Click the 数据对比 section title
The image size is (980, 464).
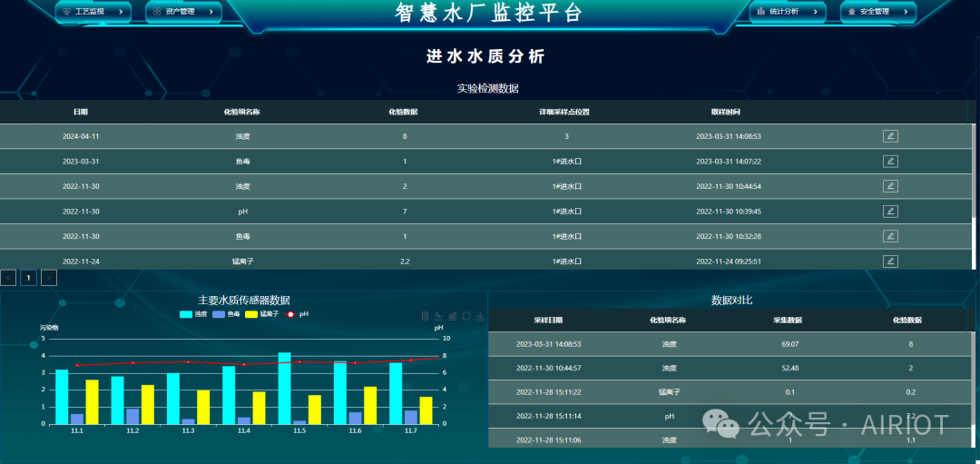[732, 301]
